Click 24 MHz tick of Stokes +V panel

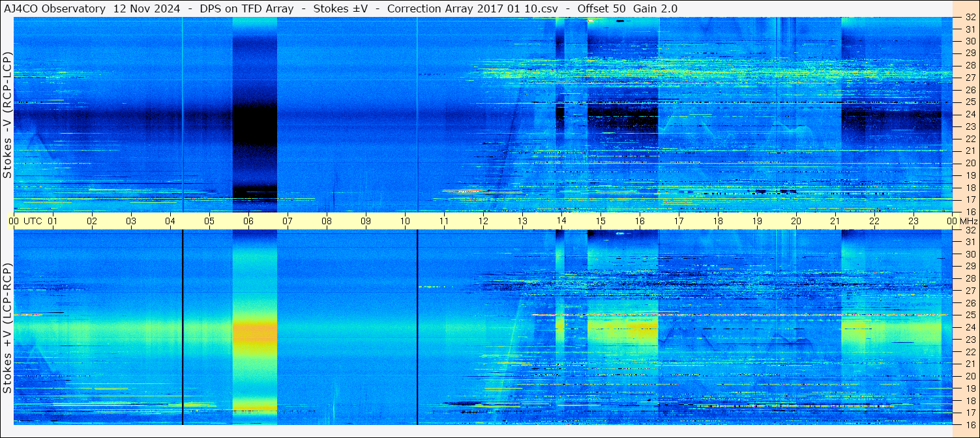[x=970, y=327]
